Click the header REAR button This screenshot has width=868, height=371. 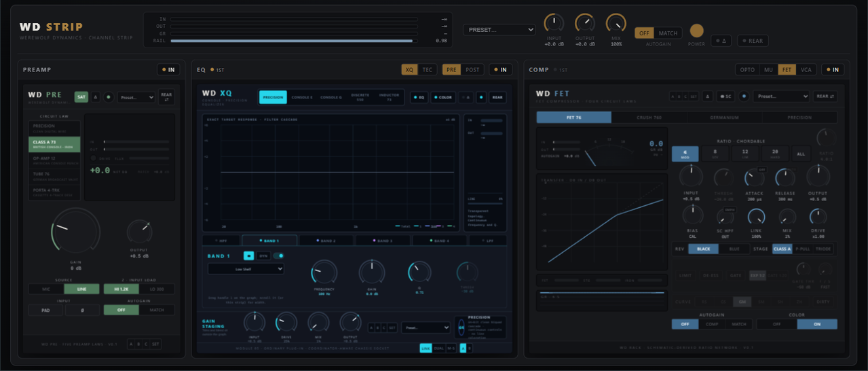click(753, 41)
